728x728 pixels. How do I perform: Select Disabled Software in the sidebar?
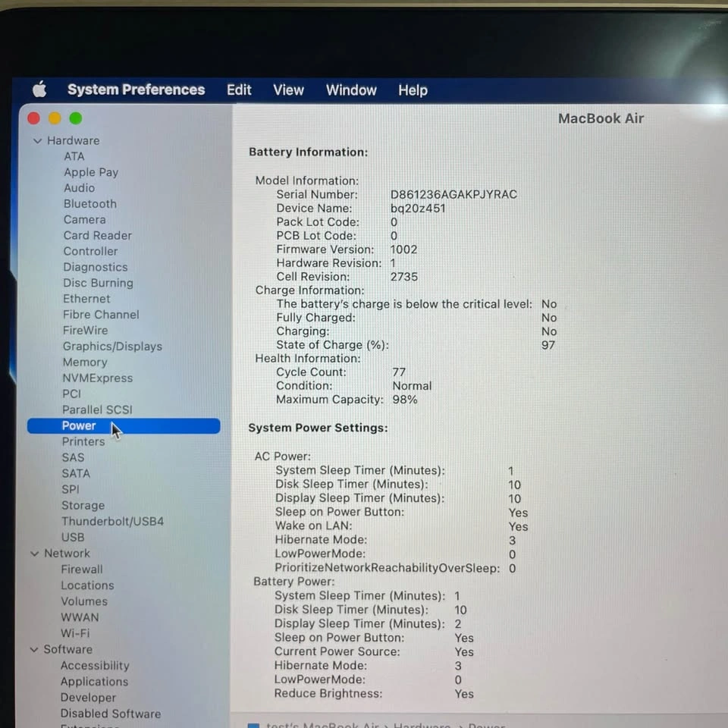tap(111, 714)
